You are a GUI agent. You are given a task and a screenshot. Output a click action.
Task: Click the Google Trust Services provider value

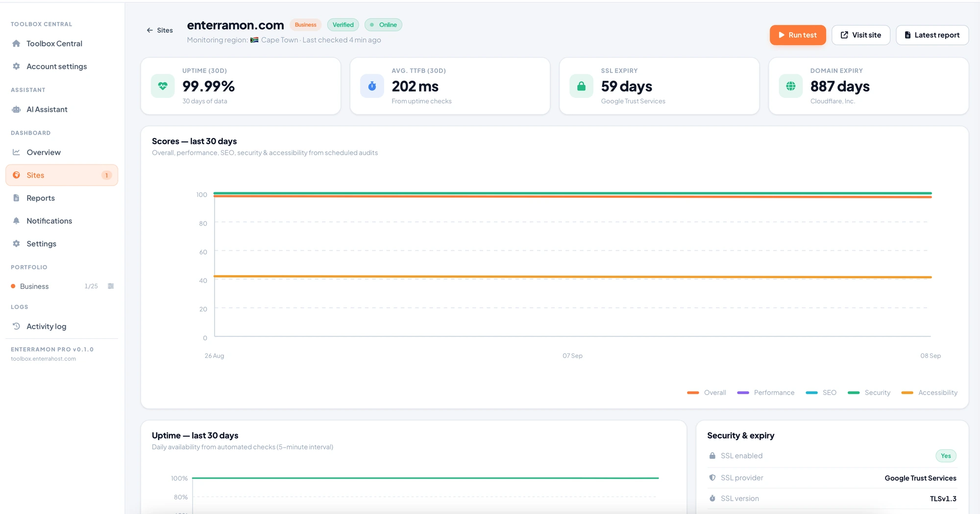click(920, 478)
